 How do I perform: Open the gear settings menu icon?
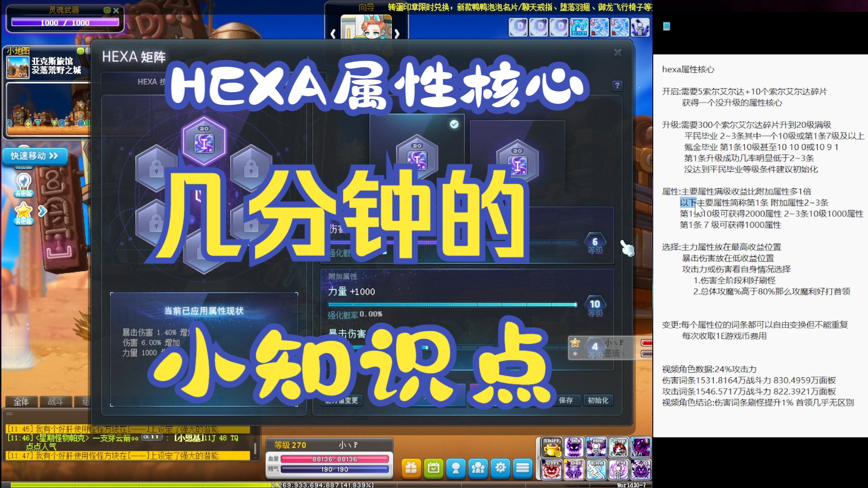coord(500,469)
